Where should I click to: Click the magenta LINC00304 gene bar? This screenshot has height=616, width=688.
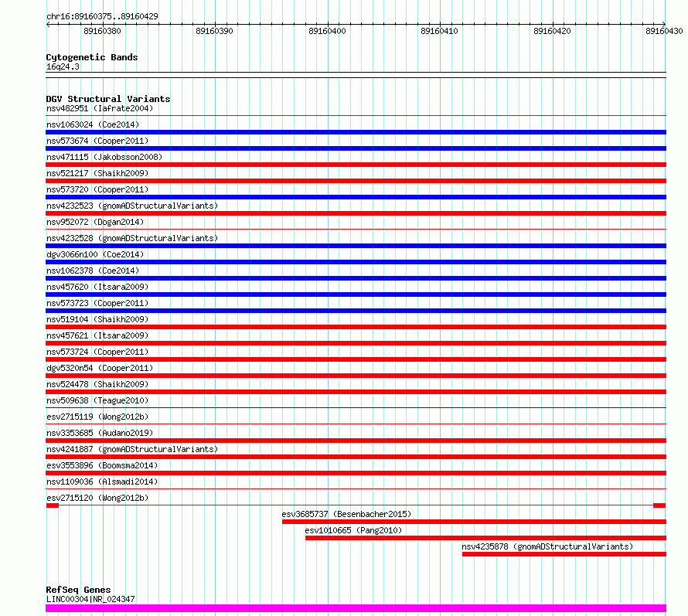356,608
